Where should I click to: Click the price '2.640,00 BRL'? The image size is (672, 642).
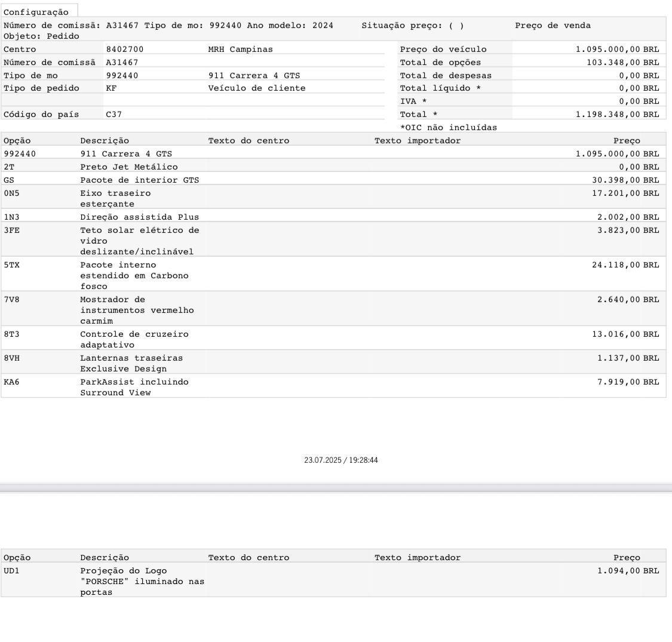point(628,300)
